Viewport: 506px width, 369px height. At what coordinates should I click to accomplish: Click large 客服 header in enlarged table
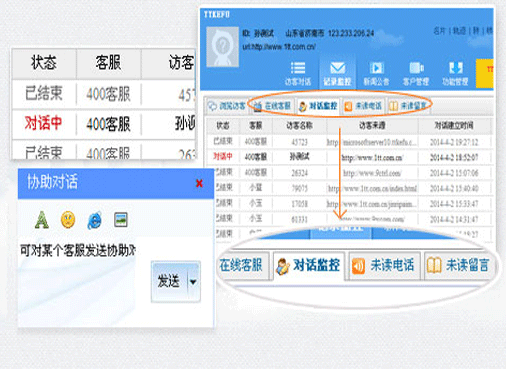108,63
